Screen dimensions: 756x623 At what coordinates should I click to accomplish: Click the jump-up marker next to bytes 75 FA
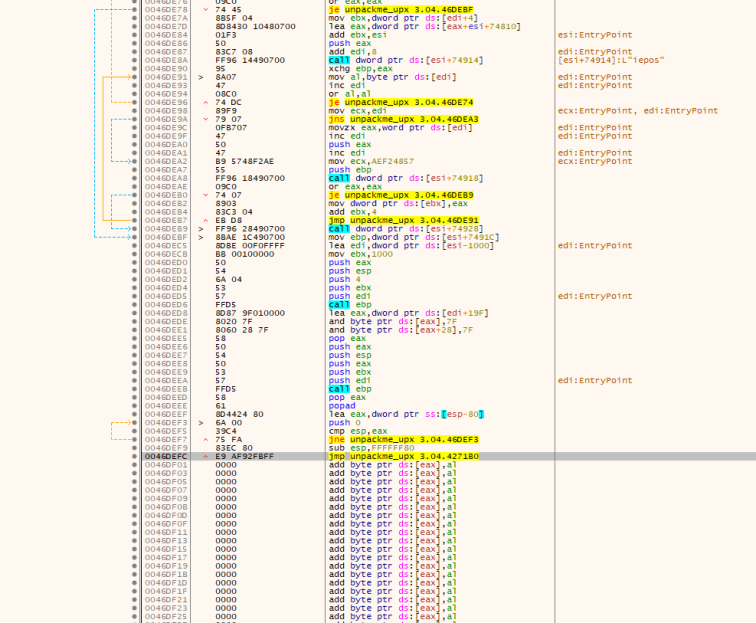pyautogui.click(x=205, y=439)
